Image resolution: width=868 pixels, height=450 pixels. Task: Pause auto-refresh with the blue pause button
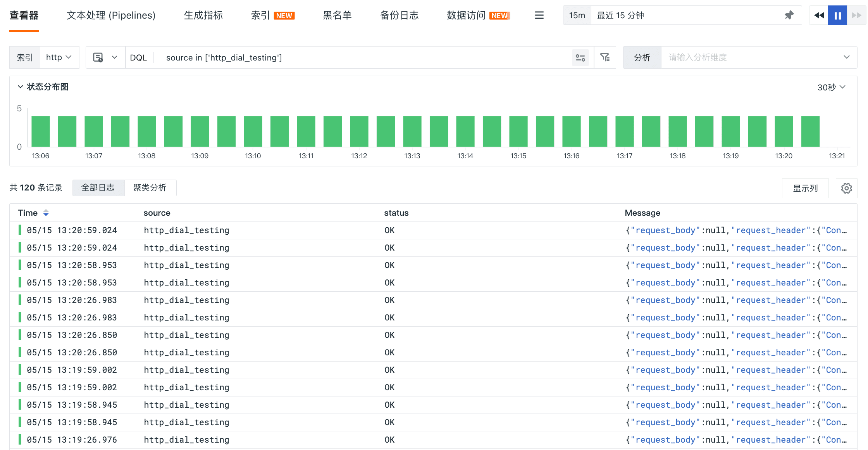tap(837, 16)
